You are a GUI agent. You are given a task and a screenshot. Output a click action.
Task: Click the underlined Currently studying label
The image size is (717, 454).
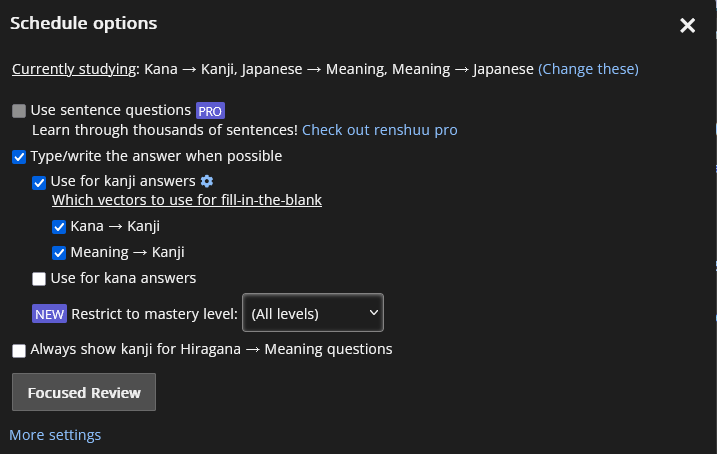pos(73,69)
